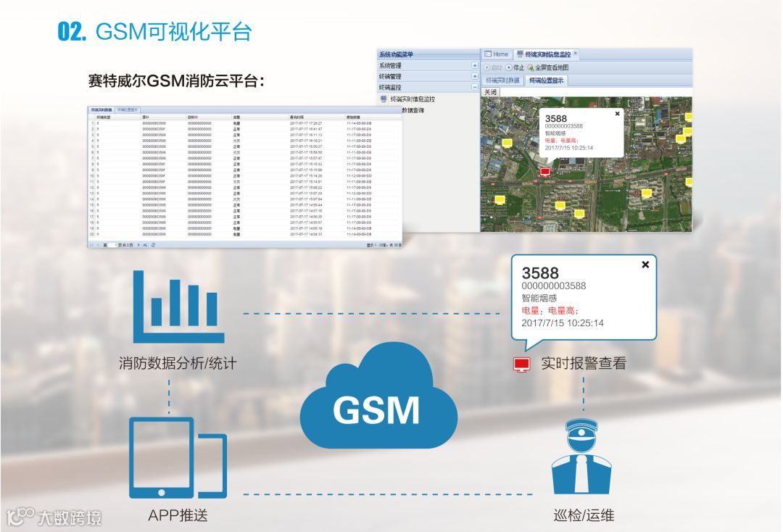Click the 赛特威尔GSM消防云平台 heading

[175, 80]
